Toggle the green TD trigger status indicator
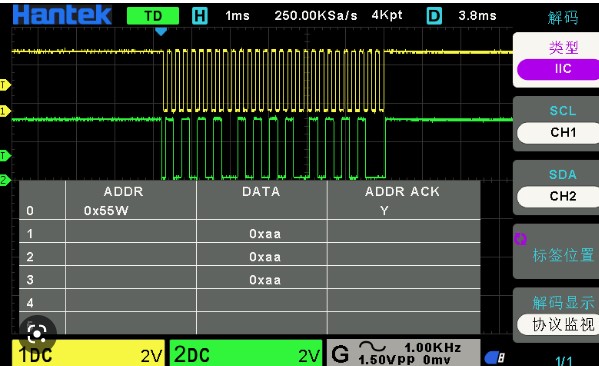This screenshot has width=599, height=366. coord(153,16)
